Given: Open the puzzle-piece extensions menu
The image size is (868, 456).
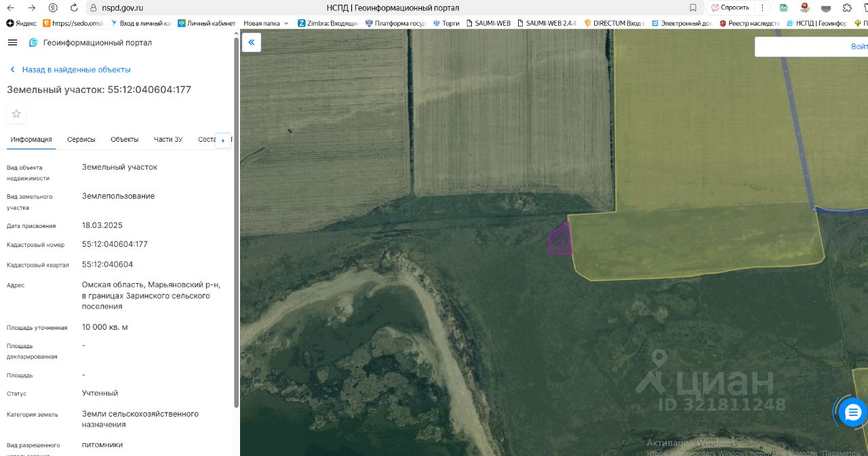Looking at the screenshot, I should (x=847, y=7).
